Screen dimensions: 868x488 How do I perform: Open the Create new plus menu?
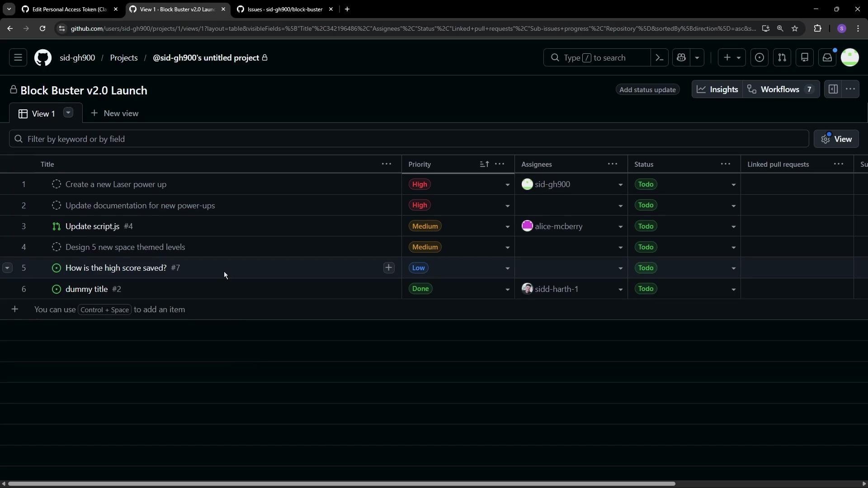coord(732,58)
